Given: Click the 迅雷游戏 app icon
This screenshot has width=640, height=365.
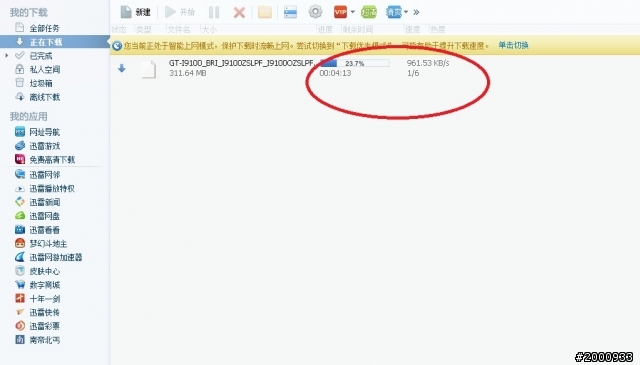Looking at the screenshot, I should click(x=20, y=146).
